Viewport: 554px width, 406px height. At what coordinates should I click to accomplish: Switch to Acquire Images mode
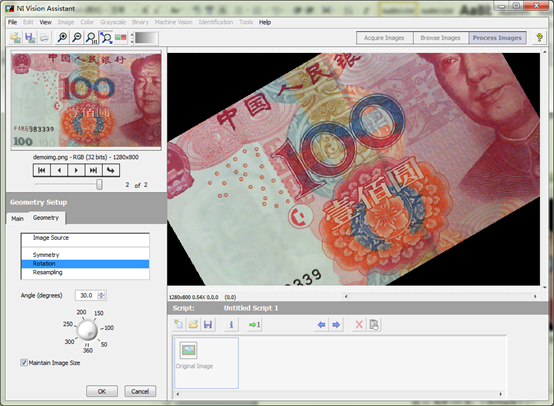(384, 38)
